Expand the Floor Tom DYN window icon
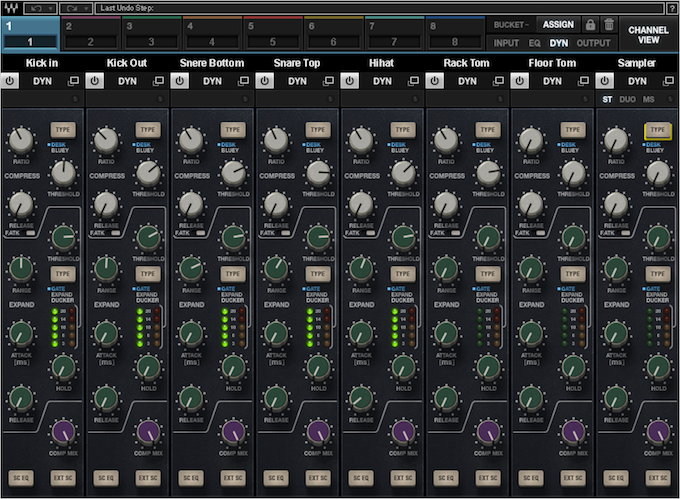The image size is (680, 499). [x=583, y=81]
